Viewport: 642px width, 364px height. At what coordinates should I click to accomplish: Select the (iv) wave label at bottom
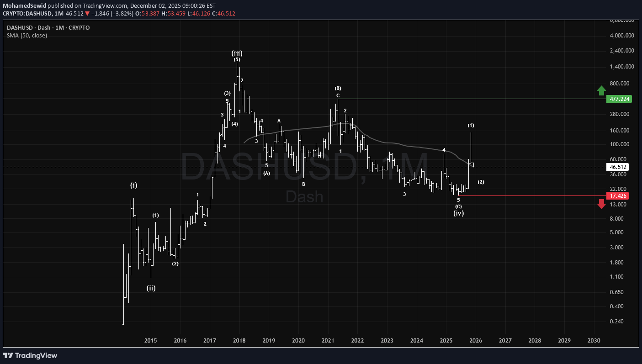pos(459,213)
